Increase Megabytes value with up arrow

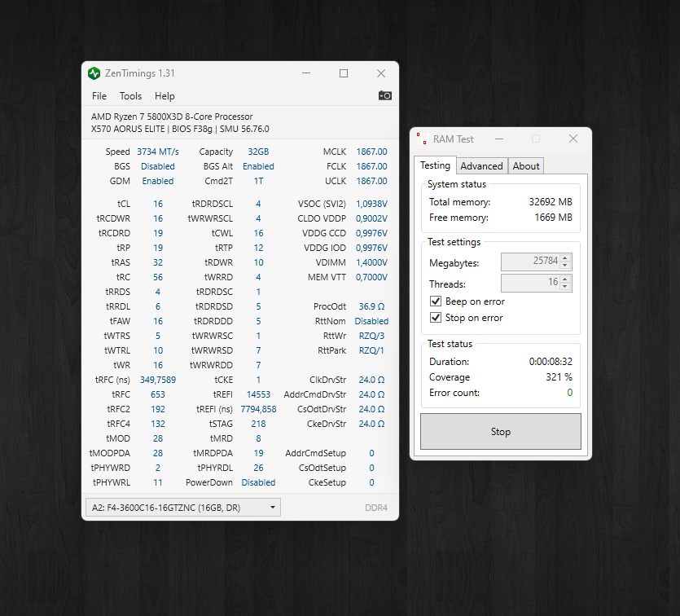click(564, 257)
